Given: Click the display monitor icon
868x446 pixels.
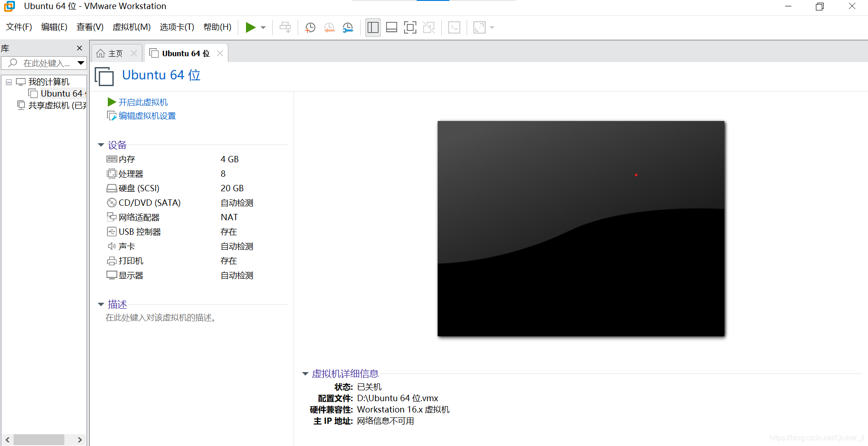Looking at the screenshot, I should 112,275.
